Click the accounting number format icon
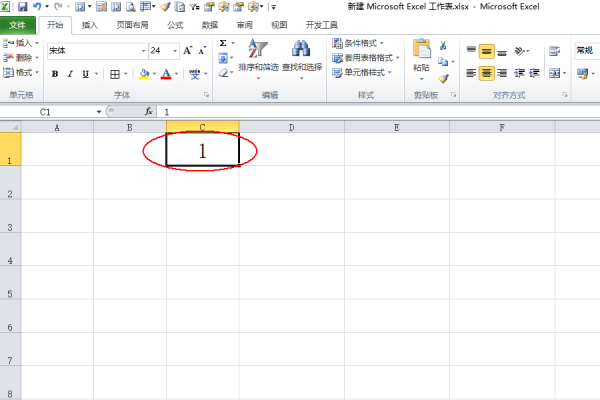This screenshot has width=600, height=400. (x=583, y=73)
